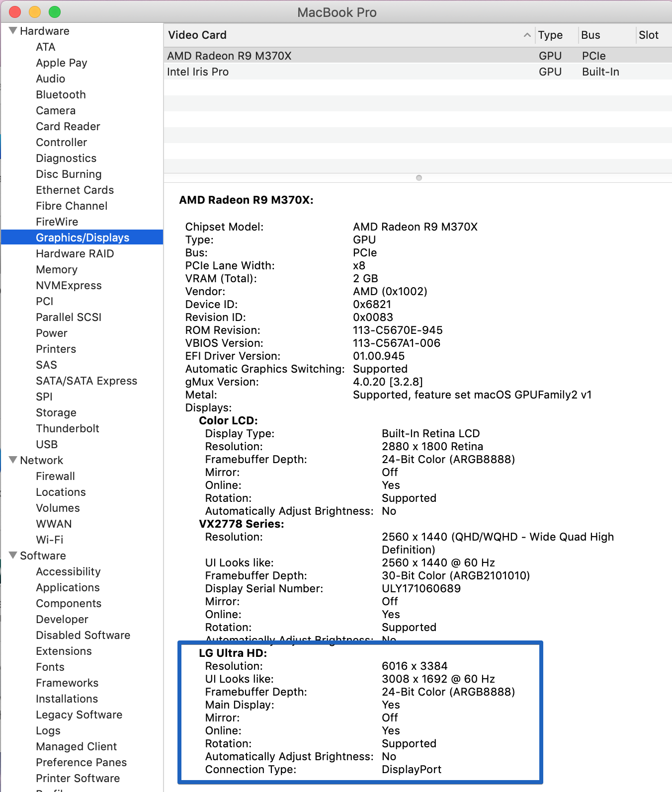Image resolution: width=672 pixels, height=792 pixels.
Task: Click the pane splitter handle dot
Action: tap(419, 178)
